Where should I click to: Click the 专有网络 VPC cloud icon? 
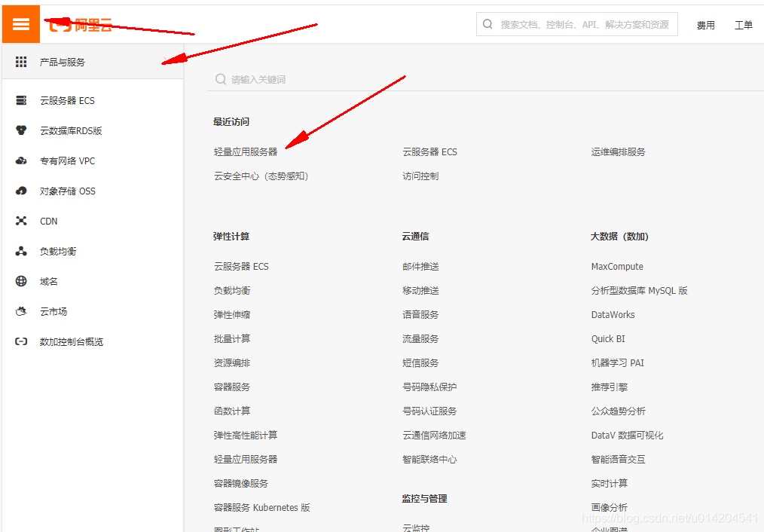point(21,161)
